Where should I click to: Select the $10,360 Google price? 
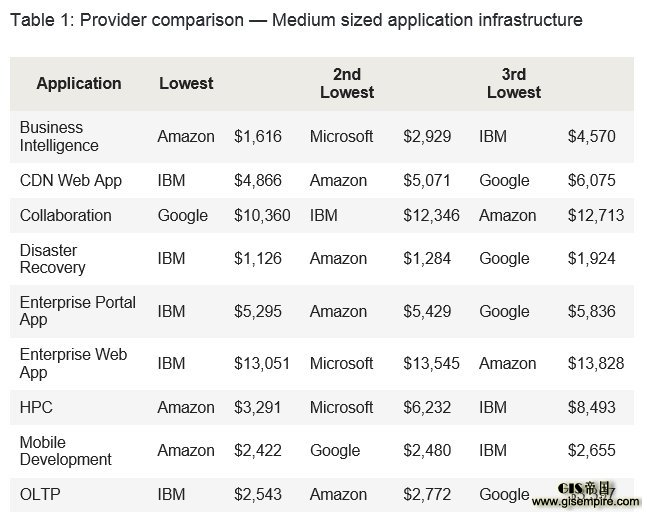tap(262, 215)
